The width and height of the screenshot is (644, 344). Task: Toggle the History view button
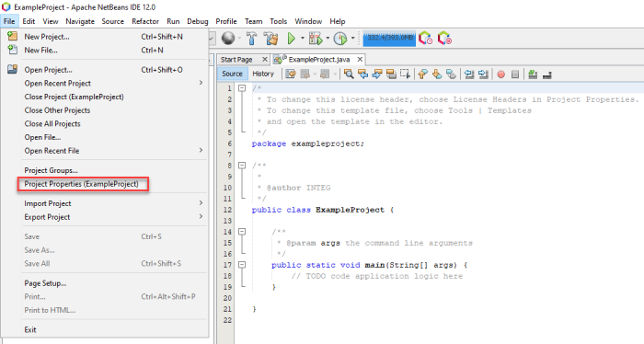point(263,74)
